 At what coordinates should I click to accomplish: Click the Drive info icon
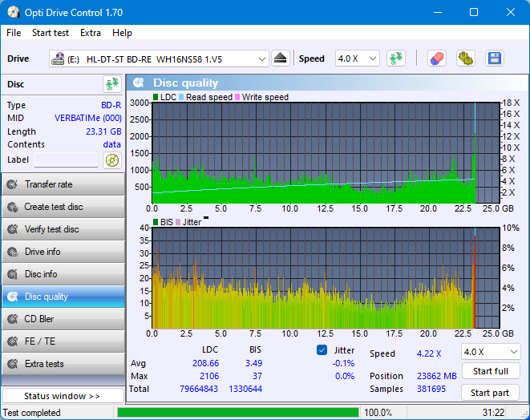[x=13, y=252]
